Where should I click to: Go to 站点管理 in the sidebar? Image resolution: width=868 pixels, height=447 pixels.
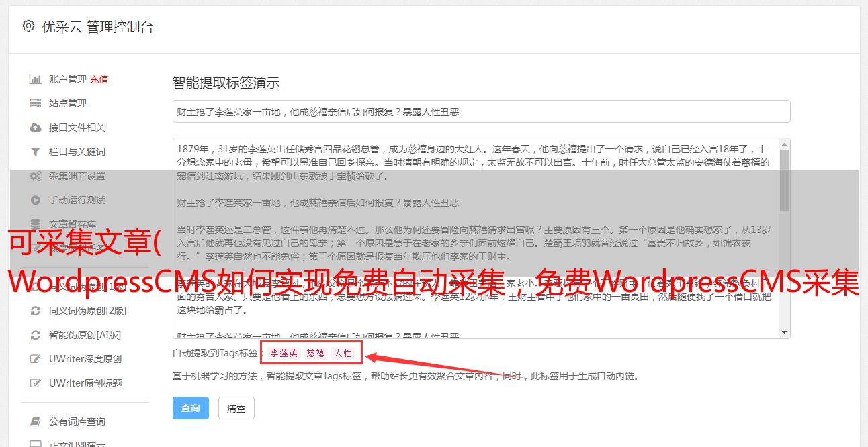[68, 103]
